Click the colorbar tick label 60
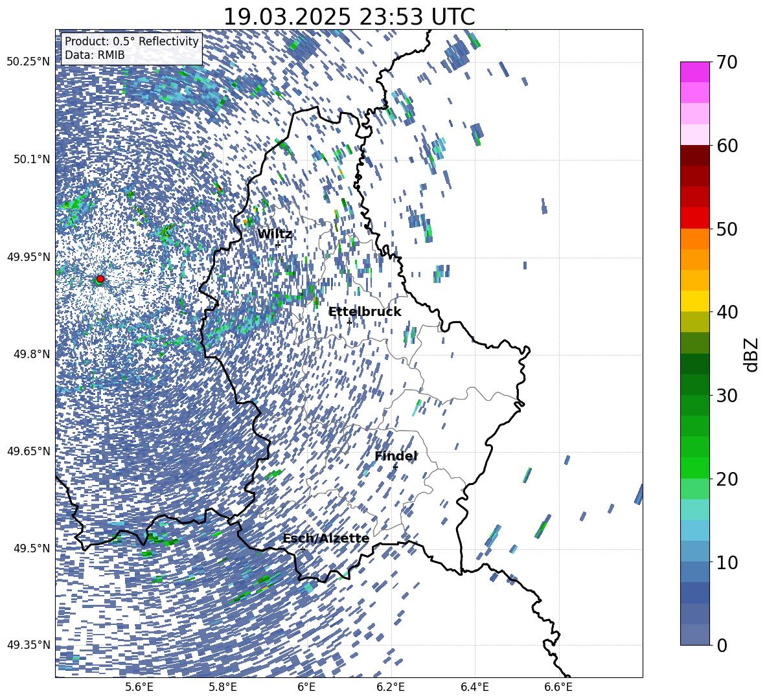This screenshot has width=767, height=700. click(x=726, y=146)
